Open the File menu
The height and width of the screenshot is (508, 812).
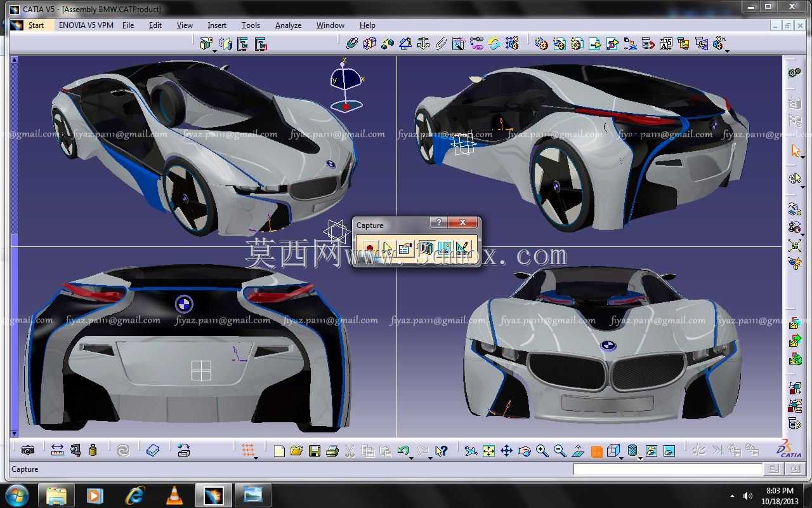point(128,25)
